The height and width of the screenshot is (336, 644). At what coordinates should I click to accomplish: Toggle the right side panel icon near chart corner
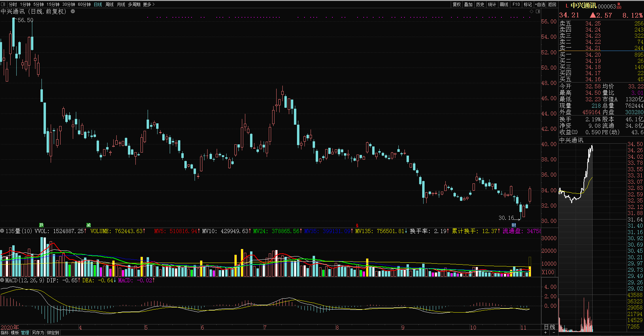(538, 12)
